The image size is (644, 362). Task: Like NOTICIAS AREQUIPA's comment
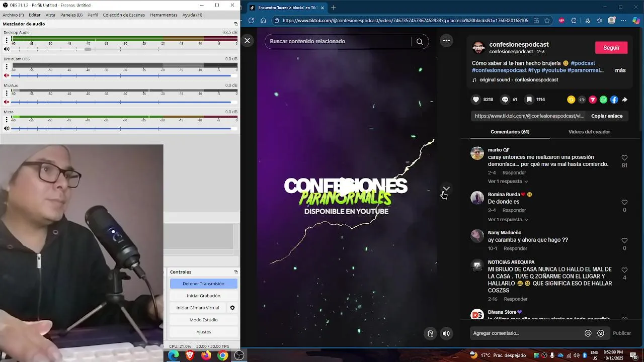coord(624,270)
